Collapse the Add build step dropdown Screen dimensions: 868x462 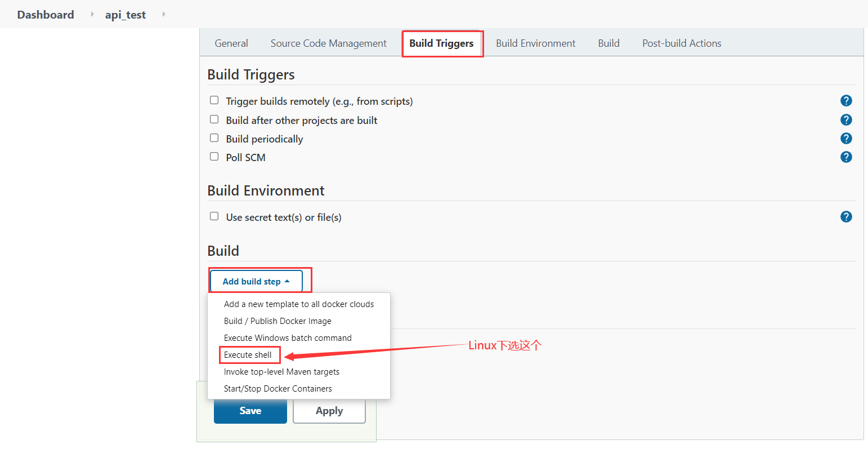click(x=256, y=281)
